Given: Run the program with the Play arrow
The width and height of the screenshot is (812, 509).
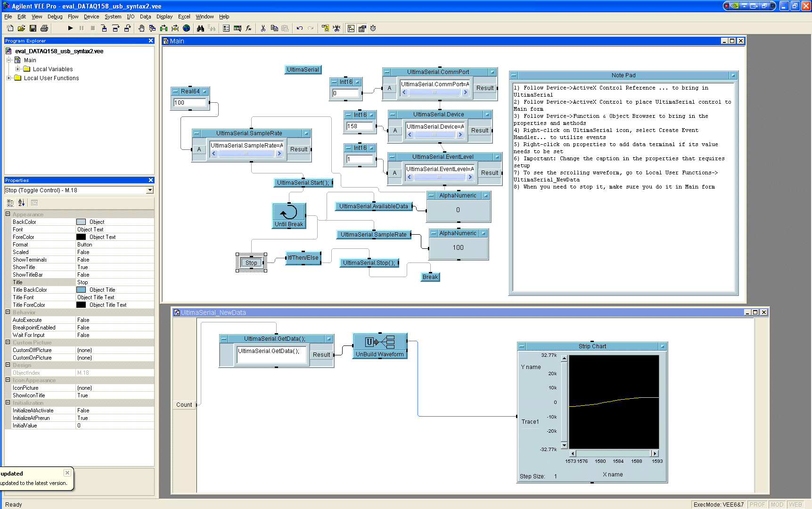Looking at the screenshot, I should [x=70, y=28].
